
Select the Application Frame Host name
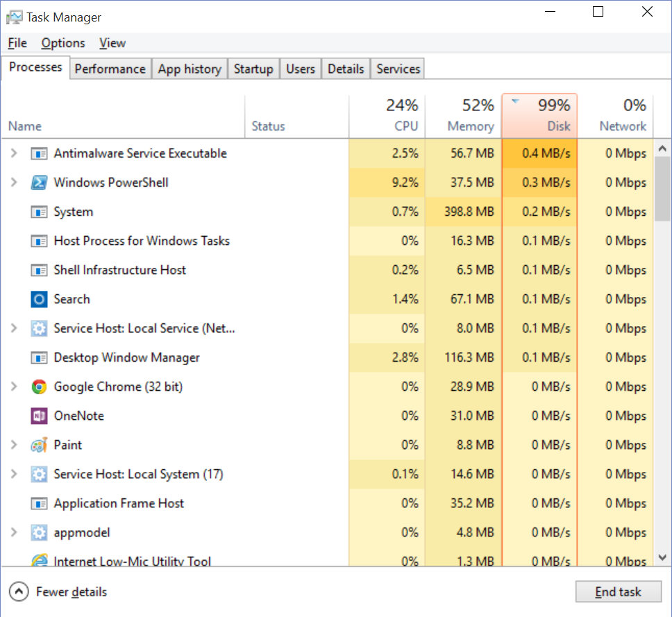119,503
